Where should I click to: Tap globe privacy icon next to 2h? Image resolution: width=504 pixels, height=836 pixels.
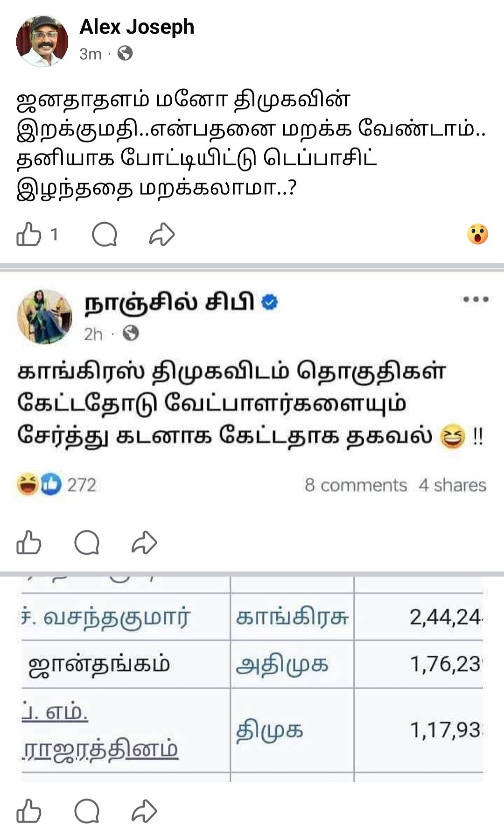pos(131,333)
